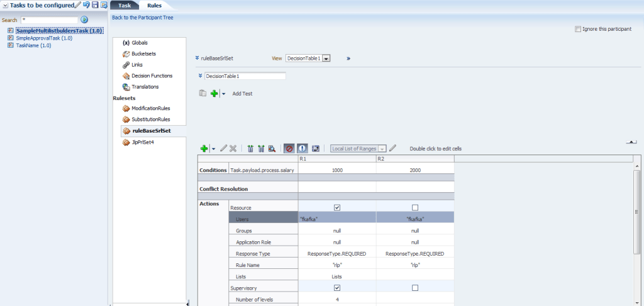The height and width of the screenshot is (306, 644).
Task: Click the double right arrow next to View dropdown
Action: click(348, 58)
